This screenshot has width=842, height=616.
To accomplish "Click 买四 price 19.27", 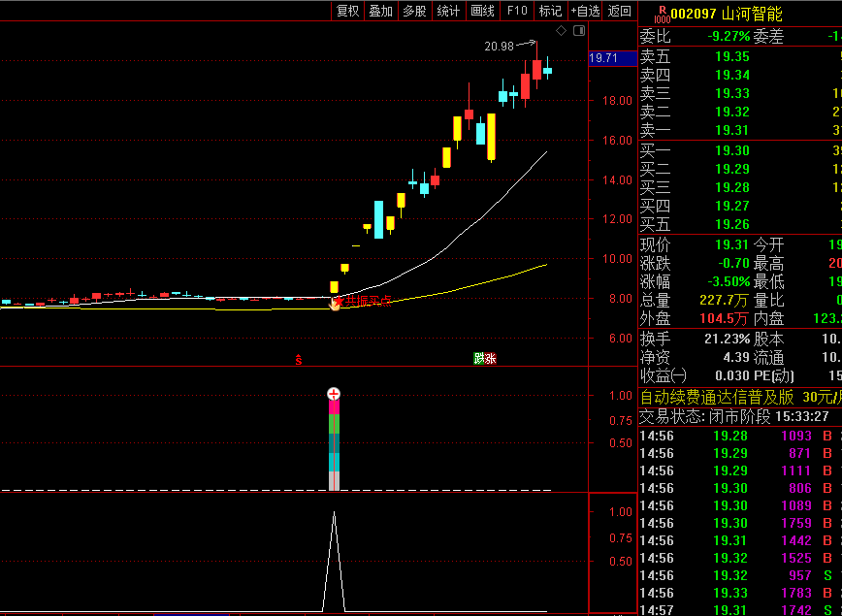I will [x=732, y=206].
